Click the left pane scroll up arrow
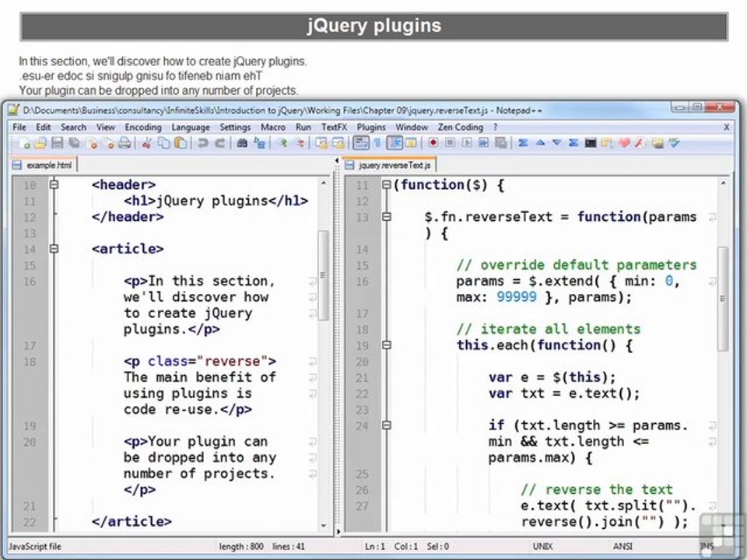This screenshot has height=560, width=747. [x=324, y=183]
